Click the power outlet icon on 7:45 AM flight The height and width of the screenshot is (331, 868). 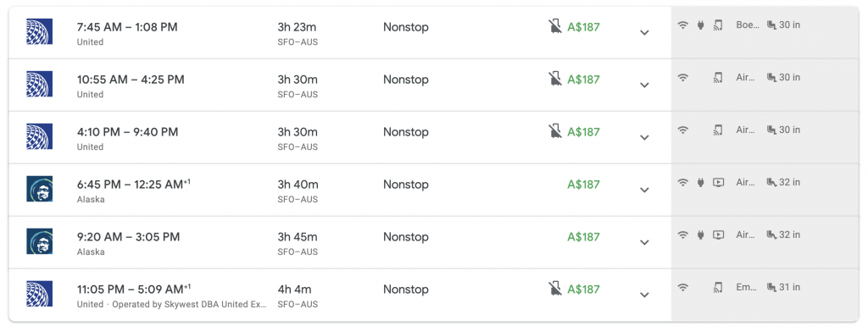click(x=700, y=25)
